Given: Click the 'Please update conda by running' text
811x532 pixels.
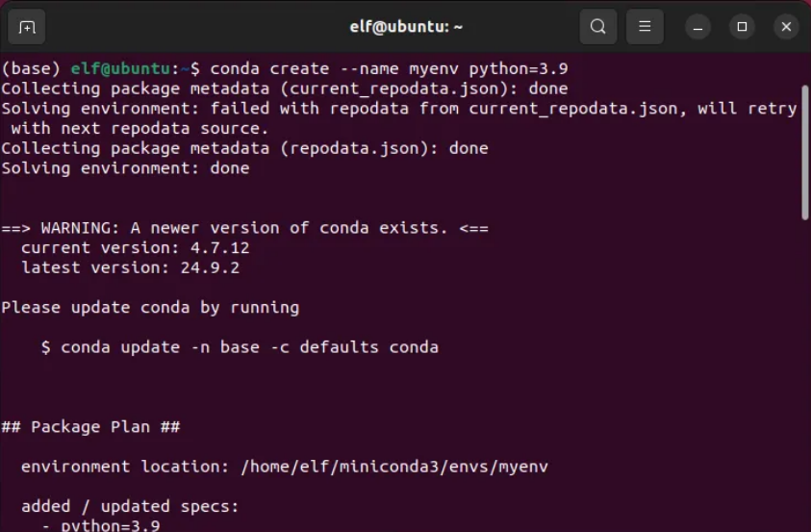Looking at the screenshot, I should (x=150, y=308).
